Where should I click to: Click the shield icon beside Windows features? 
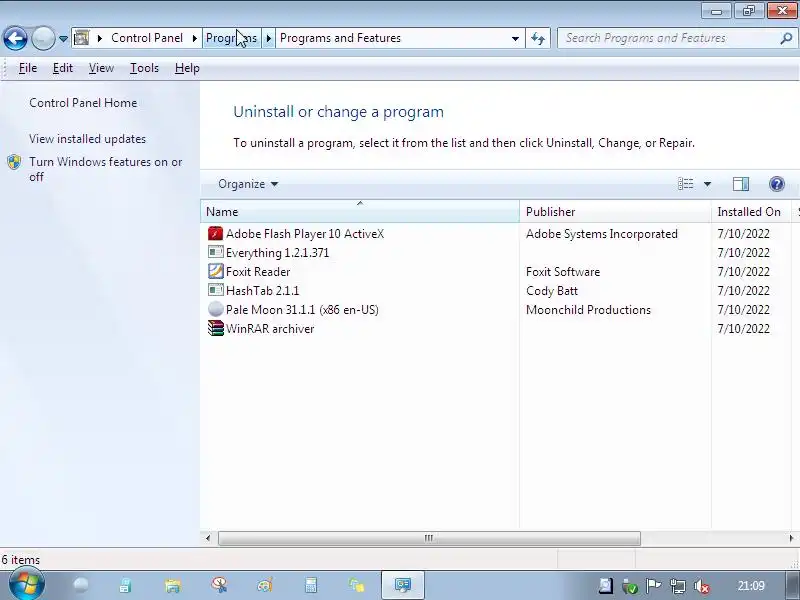click(x=14, y=162)
